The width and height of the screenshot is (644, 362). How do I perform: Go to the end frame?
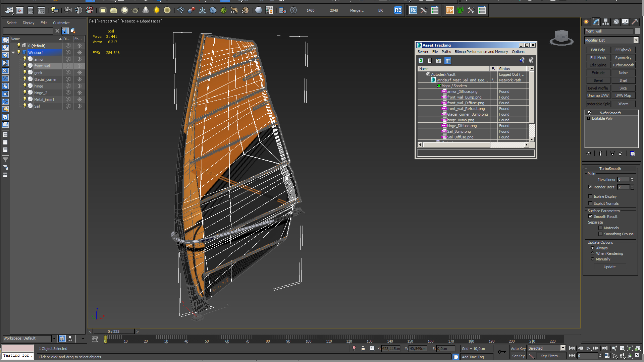[605, 349]
